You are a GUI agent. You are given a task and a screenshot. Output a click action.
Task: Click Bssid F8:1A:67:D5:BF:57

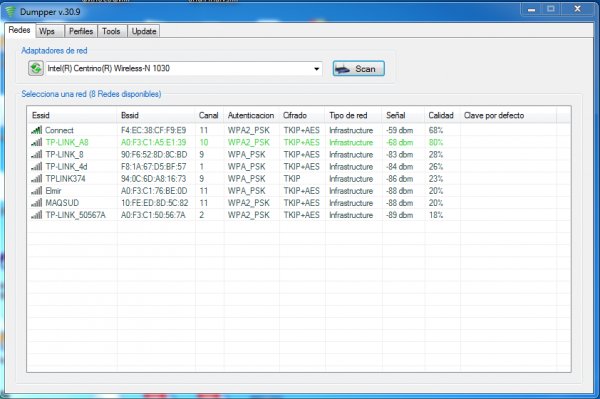153,167
